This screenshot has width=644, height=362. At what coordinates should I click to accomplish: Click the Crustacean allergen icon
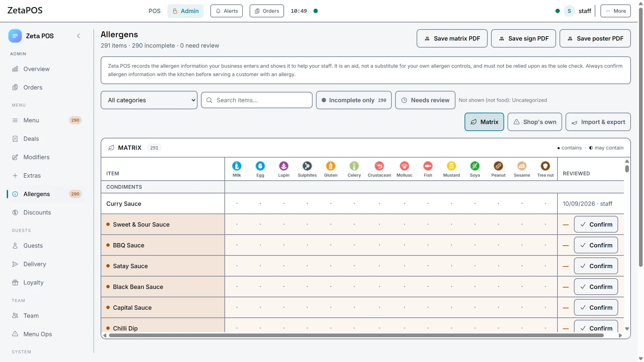[379, 166]
